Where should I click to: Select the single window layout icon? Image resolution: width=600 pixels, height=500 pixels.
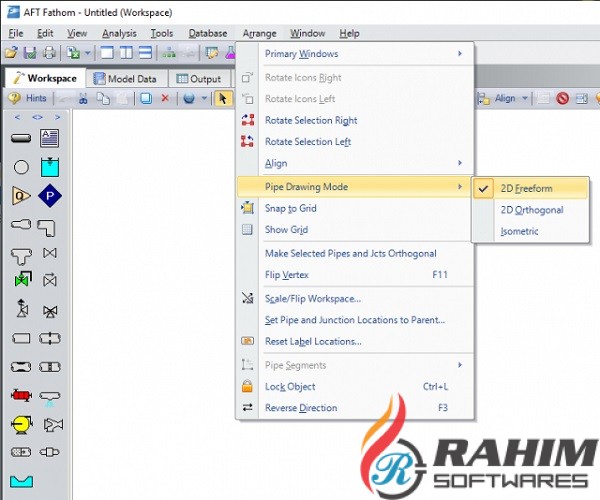click(107, 52)
